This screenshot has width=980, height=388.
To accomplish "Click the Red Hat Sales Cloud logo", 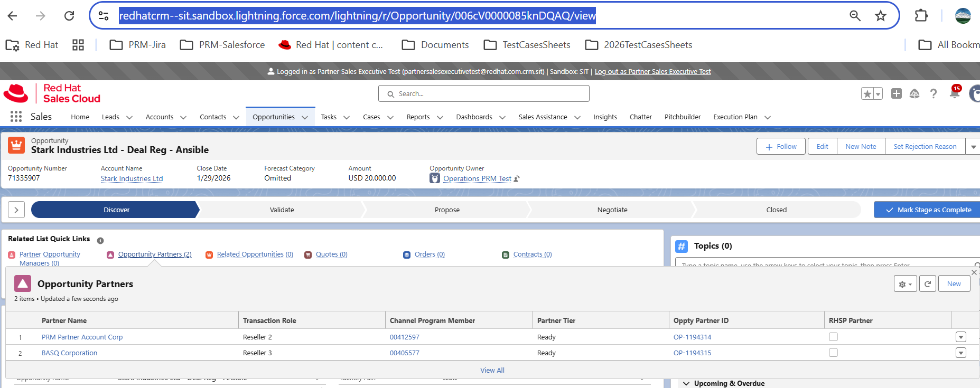I will (52, 93).
